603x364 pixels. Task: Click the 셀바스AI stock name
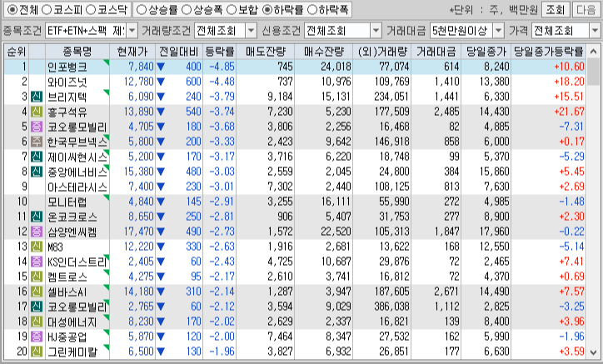point(67,292)
